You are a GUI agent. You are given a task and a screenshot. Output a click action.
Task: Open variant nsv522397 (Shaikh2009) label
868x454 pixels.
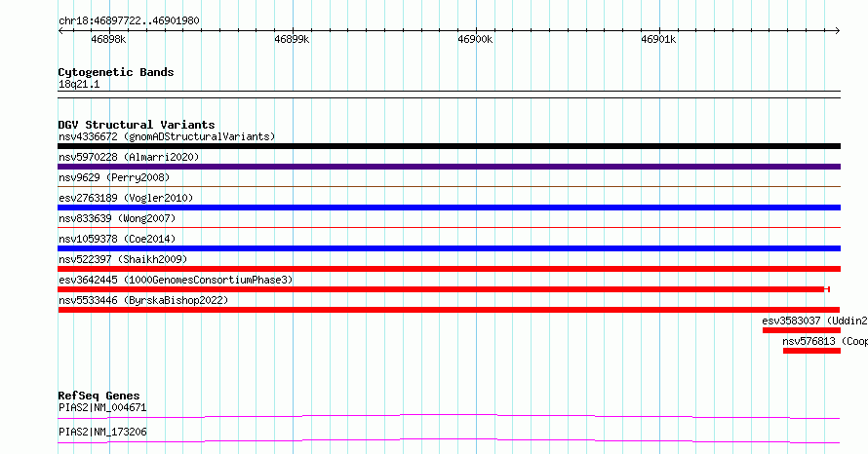click(123, 259)
